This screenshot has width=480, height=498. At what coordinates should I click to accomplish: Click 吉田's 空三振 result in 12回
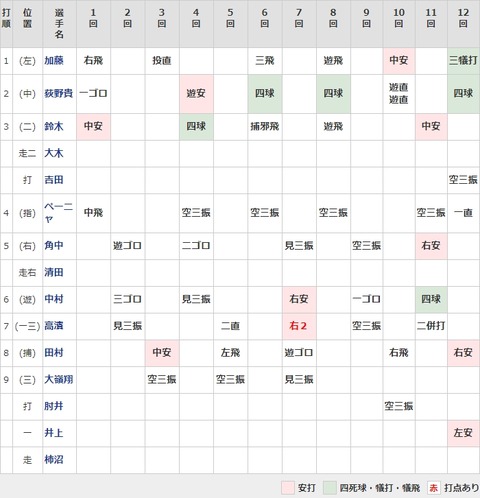point(463,180)
